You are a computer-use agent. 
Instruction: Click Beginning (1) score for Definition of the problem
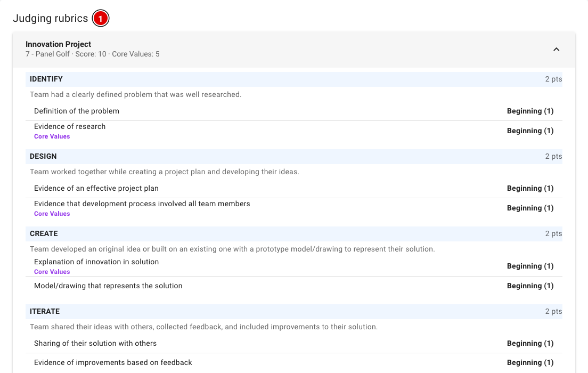coord(530,111)
